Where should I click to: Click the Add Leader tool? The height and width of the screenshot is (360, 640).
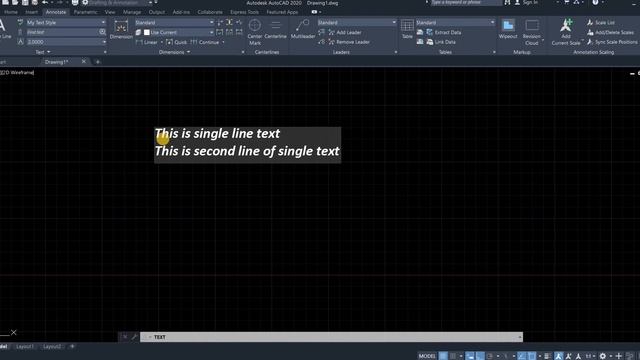click(345, 32)
